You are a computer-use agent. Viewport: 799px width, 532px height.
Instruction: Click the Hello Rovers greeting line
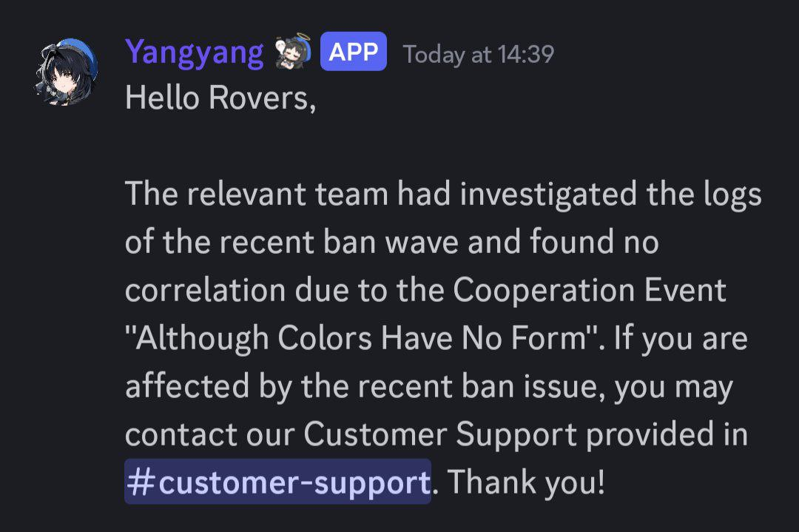[x=220, y=98]
